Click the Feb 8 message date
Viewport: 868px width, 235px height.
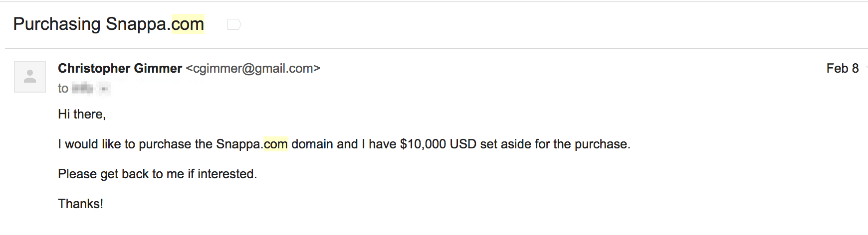click(x=842, y=68)
